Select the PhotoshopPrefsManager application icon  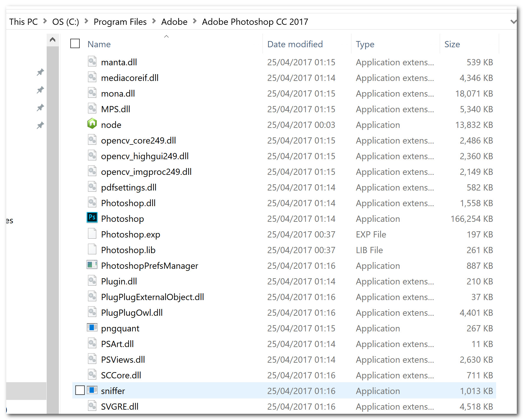coord(92,265)
